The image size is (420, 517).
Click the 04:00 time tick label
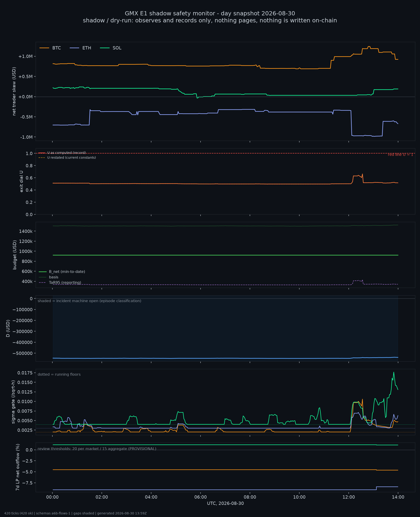151,497
